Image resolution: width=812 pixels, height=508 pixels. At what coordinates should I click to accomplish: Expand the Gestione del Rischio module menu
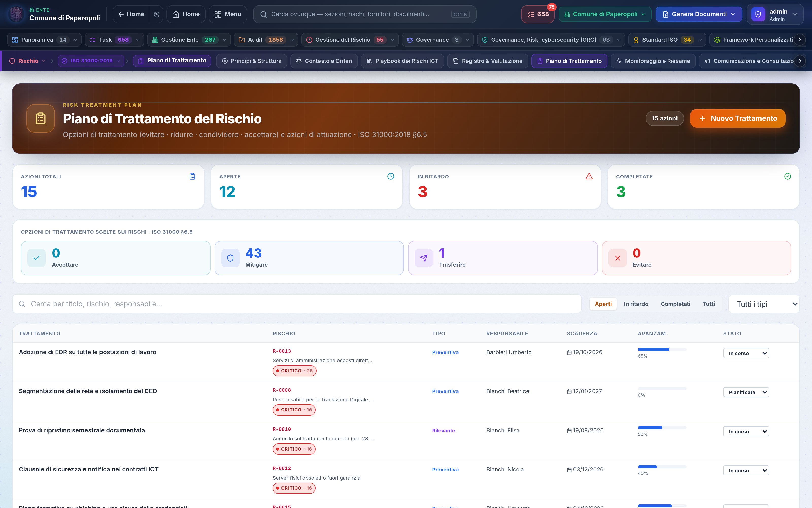click(x=350, y=40)
